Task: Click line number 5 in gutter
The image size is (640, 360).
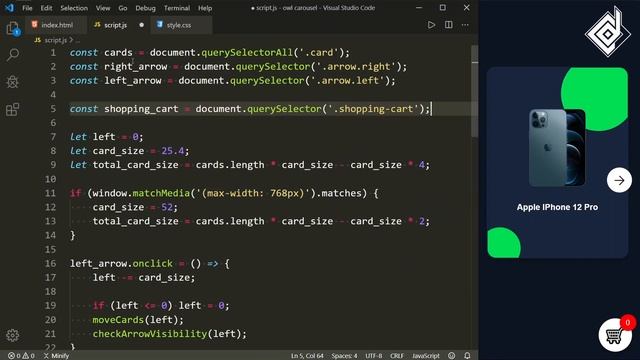Action: (53, 109)
